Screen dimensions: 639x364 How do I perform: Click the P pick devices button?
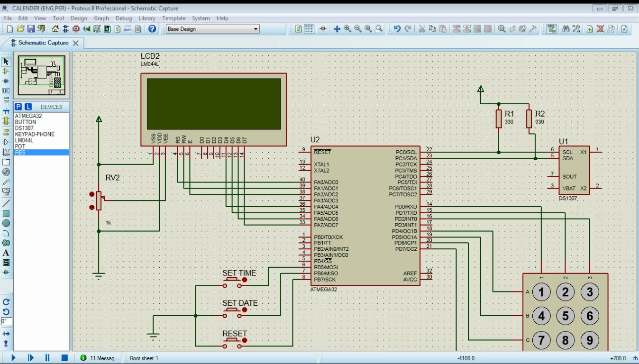coord(18,107)
